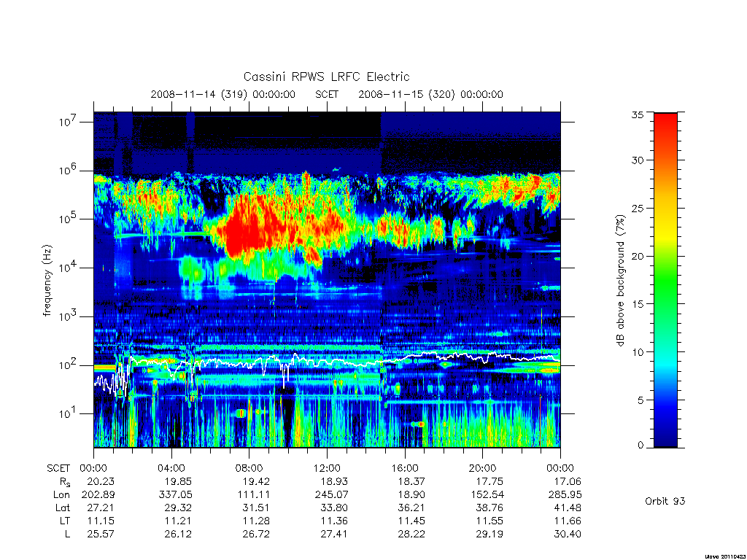The width and height of the screenshot is (747, 560).
Task: Click the Lat value 31.51
Action: tap(256, 508)
